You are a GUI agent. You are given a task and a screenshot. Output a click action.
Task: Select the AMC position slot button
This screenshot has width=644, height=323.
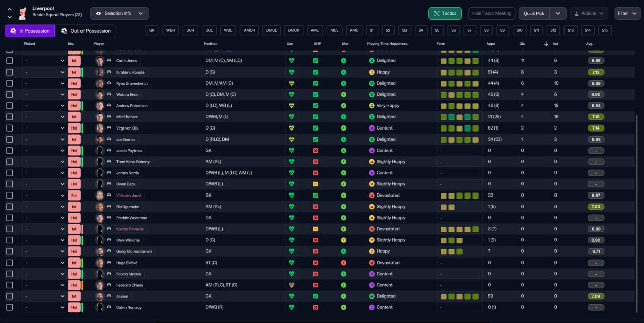click(x=354, y=30)
